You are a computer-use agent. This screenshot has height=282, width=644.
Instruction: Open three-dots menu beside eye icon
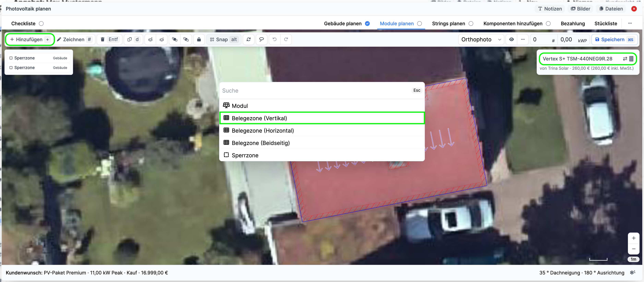pyautogui.click(x=522, y=40)
